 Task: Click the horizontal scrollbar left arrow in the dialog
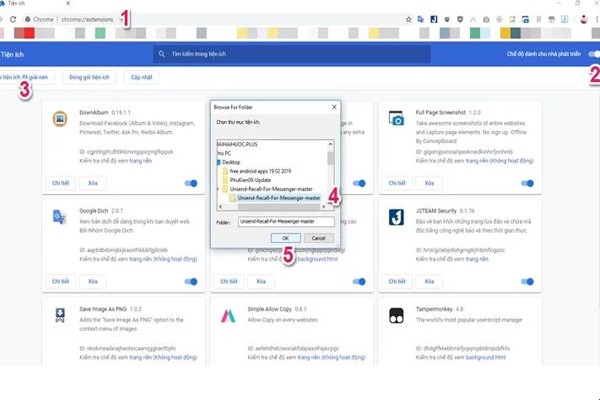220,207
